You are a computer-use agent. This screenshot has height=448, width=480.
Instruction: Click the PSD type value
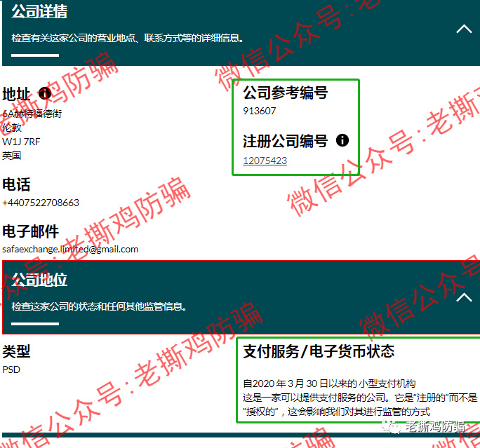[x=11, y=369]
